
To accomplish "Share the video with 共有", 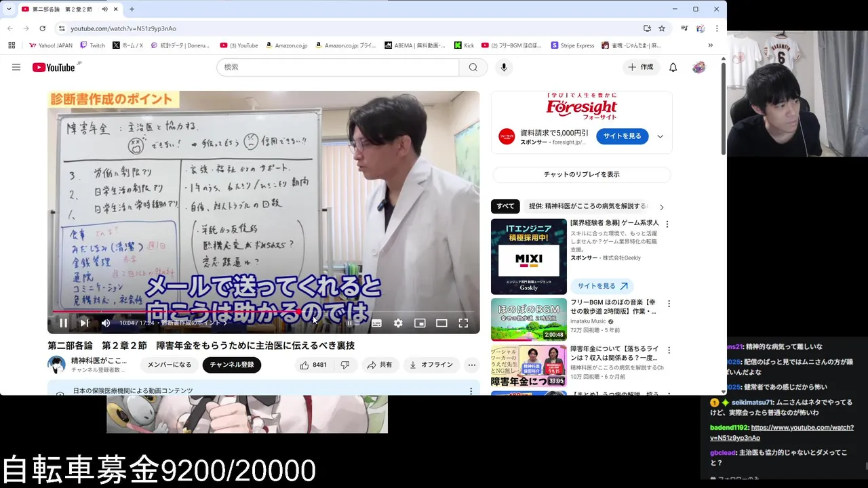I will 379,365.
